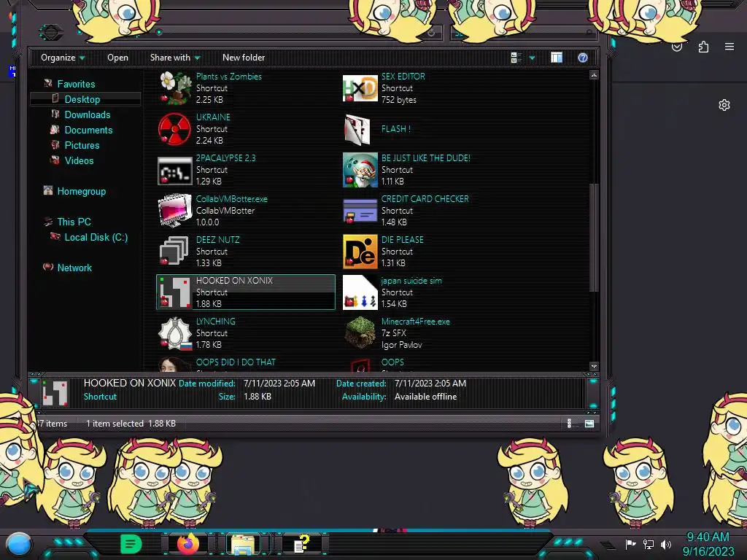Image resolution: width=747 pixels, height=560 pixels.
Task: Toggle the preview pane icon
Action: (557, 58)
